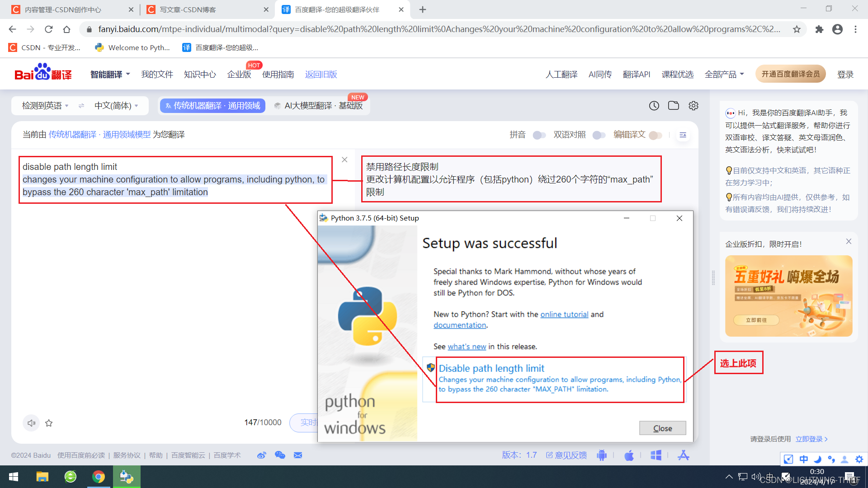Focus the browser address bar
Image resolution: width=868 pixels, height=488 pixels.
click(x=439, y=29)
